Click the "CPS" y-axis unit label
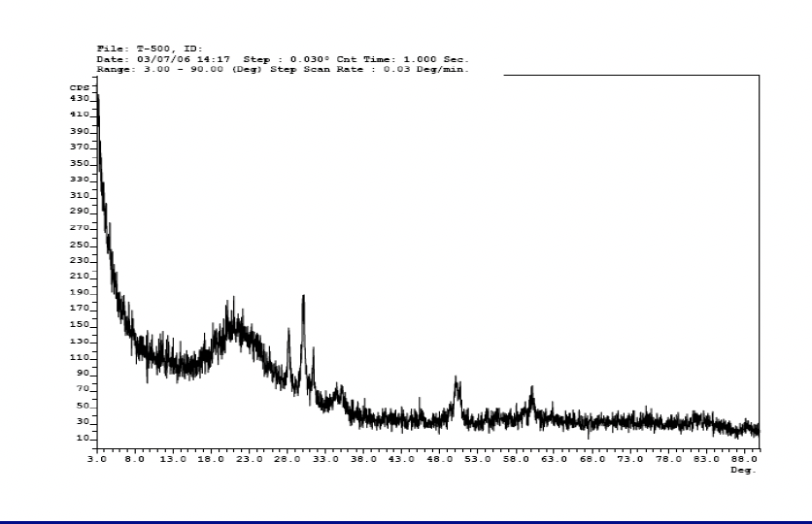 (x=80, y=88)
